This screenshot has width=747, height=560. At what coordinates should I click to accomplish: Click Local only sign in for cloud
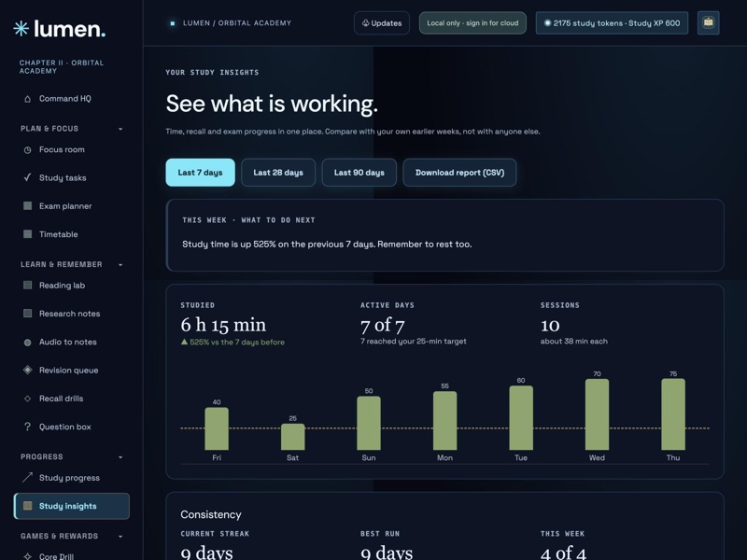click(x=472, y=22)
